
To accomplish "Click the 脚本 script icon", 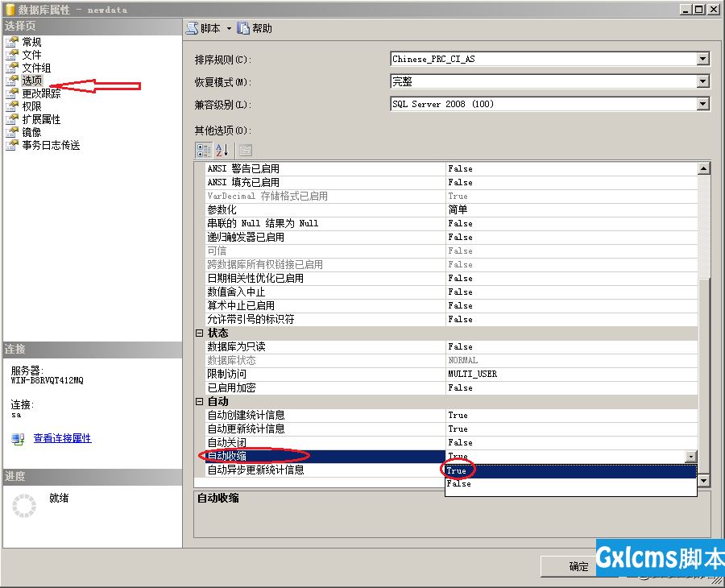I will click(192, 28).
